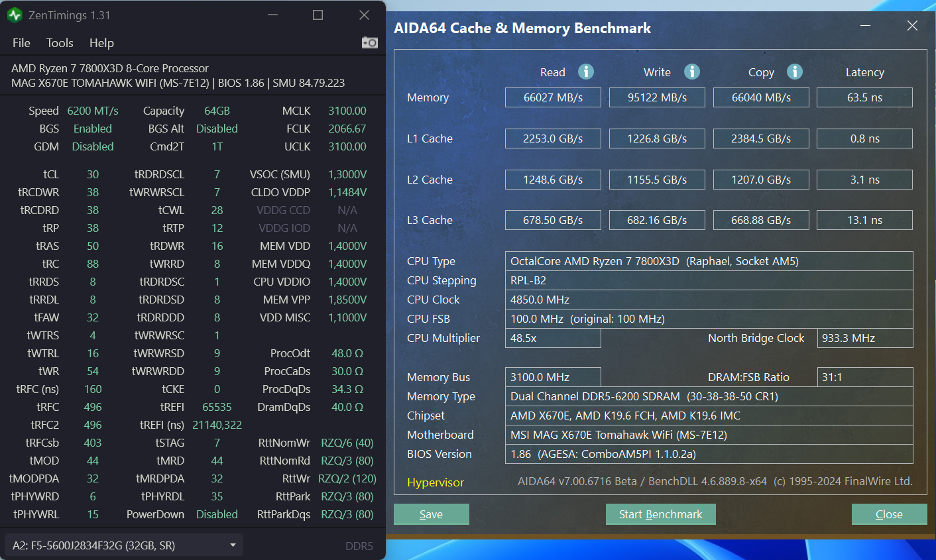
Task: Click Start Benchmark button
Action: [661, 514]
